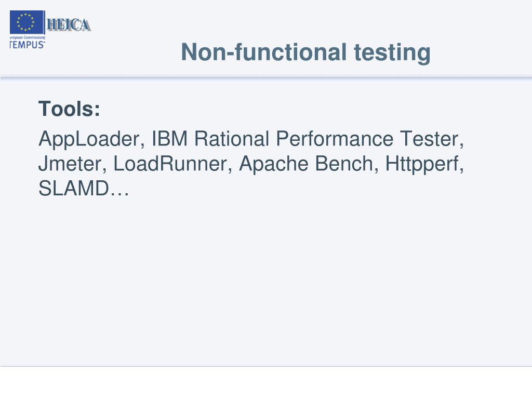Click the word IBM

coord(169,138)
